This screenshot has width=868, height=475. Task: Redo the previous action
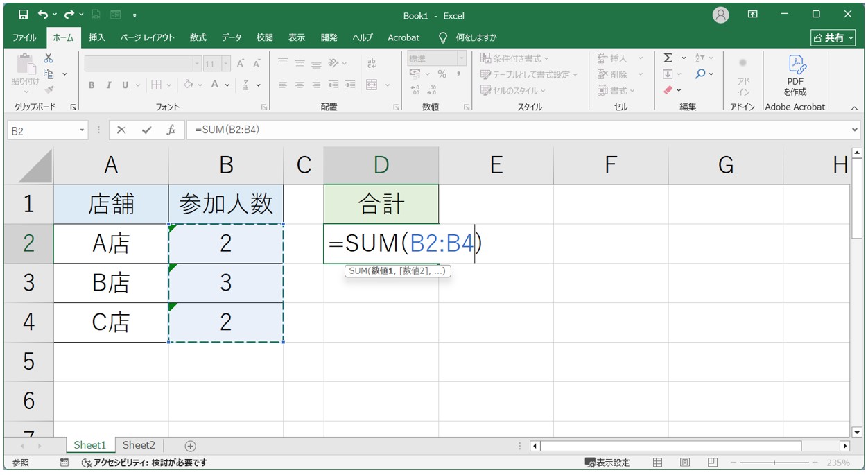pyautogui.click(x=69, y=15)
